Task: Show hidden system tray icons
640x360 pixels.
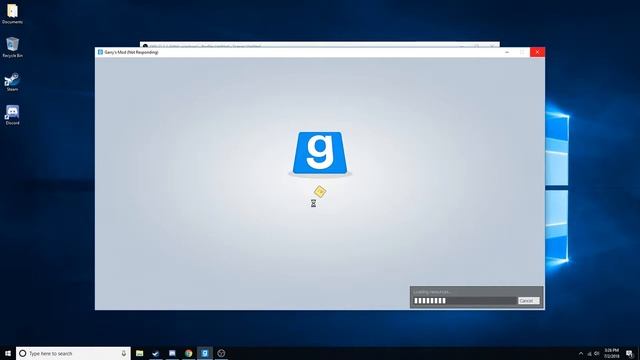Action: click(x=581, y=353)
